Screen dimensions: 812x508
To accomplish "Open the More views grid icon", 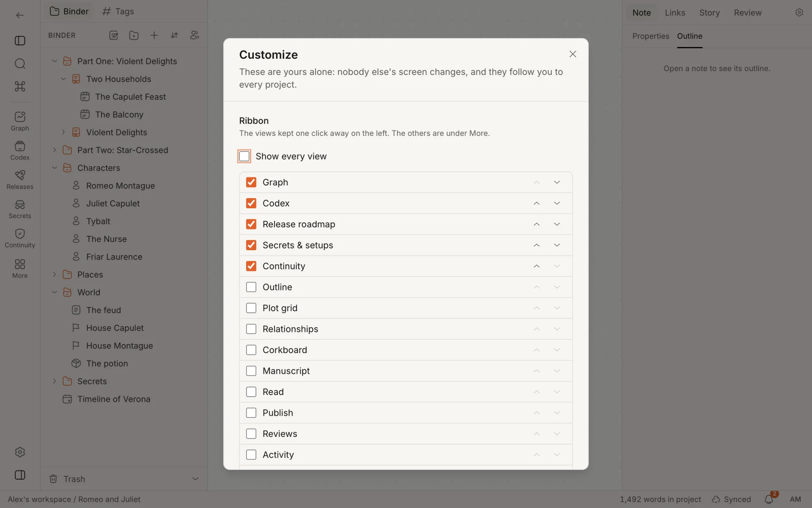I will click(x=20, y=268).
